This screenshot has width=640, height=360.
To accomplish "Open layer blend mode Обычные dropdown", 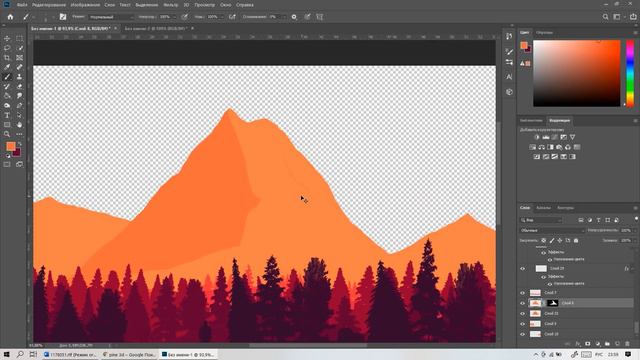I will pyautogui.click(x=552, y=230).
